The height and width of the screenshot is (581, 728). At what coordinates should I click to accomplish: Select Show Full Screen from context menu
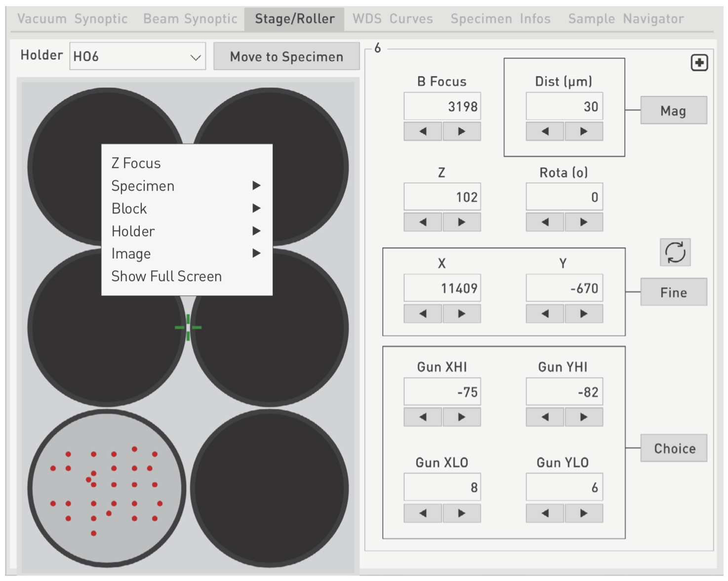pos(166,276)
